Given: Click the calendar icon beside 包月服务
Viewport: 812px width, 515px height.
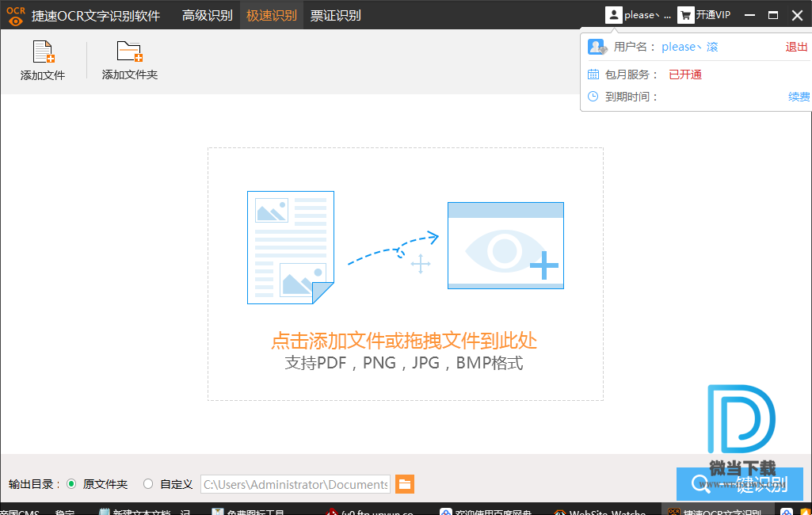Looking at the screenshot, I should coord(593,74).
